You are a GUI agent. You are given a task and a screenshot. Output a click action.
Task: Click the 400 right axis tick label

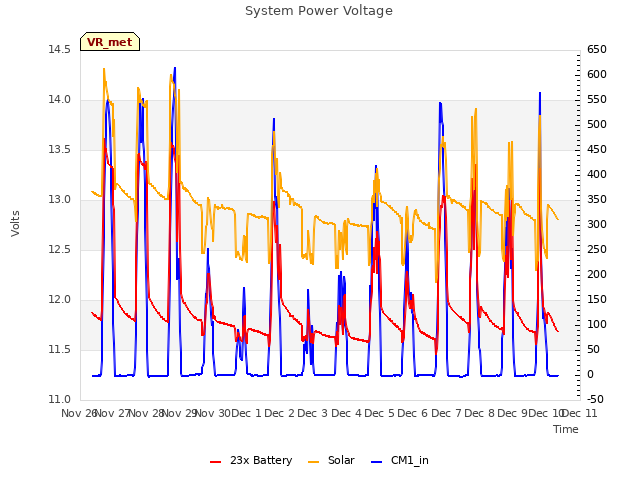[x=597, y=174]
